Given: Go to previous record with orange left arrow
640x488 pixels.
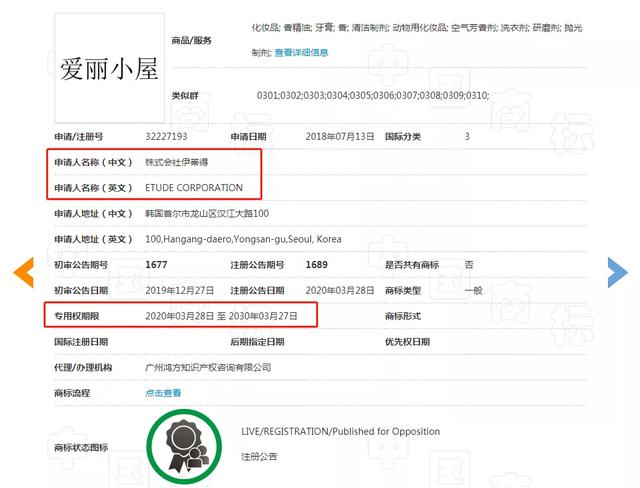Looking at the screenshot, I should 23,273.
